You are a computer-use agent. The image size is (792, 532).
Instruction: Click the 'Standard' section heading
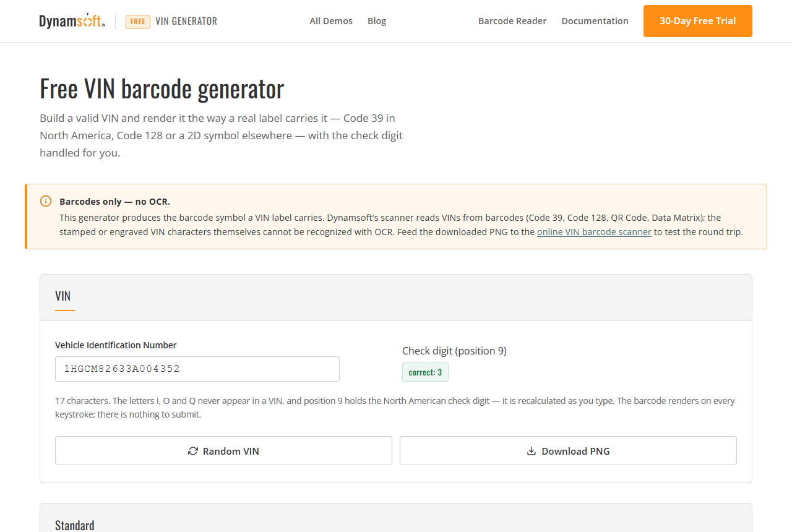tap(75, 525)
